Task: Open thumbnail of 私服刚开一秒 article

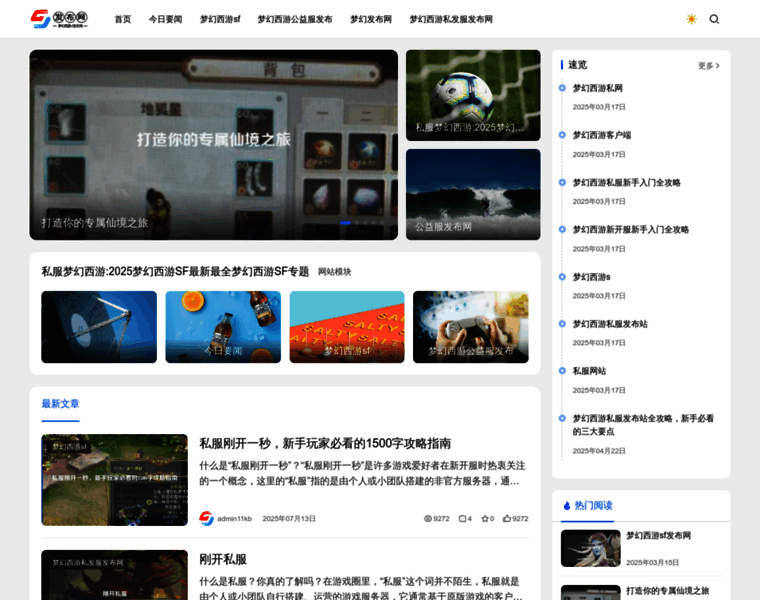Action: coord(114,480)
